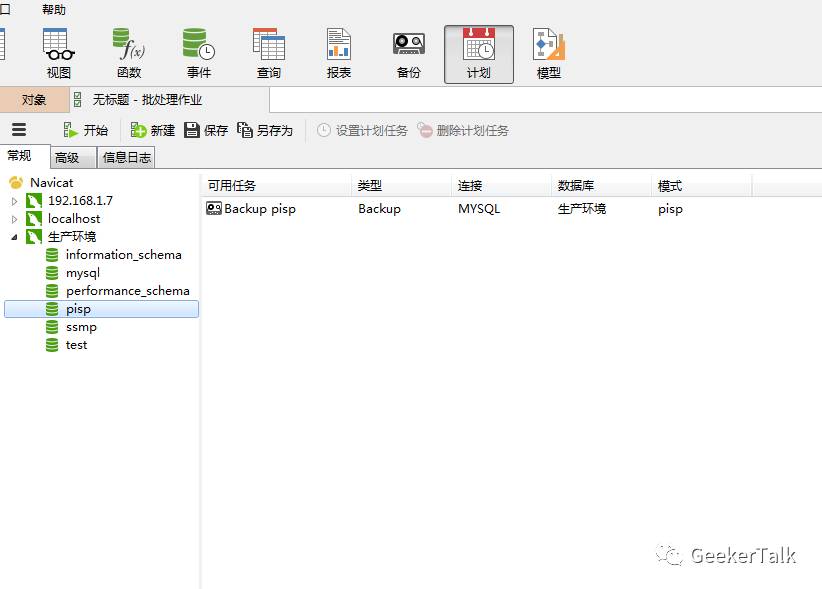Select the 计划 (Schedule) toolbar icon
Image resolution: width=822 pixels, height=589 pixels.
[x=479, y=54]
